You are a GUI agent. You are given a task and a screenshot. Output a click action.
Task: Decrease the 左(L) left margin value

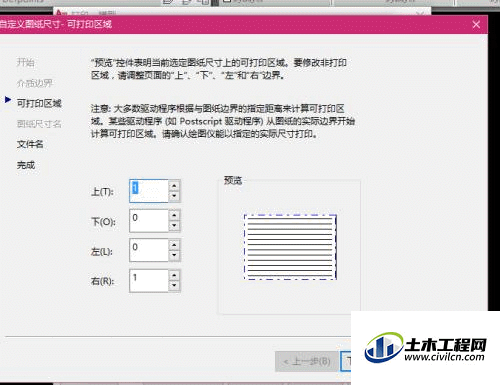click(174, 255)
